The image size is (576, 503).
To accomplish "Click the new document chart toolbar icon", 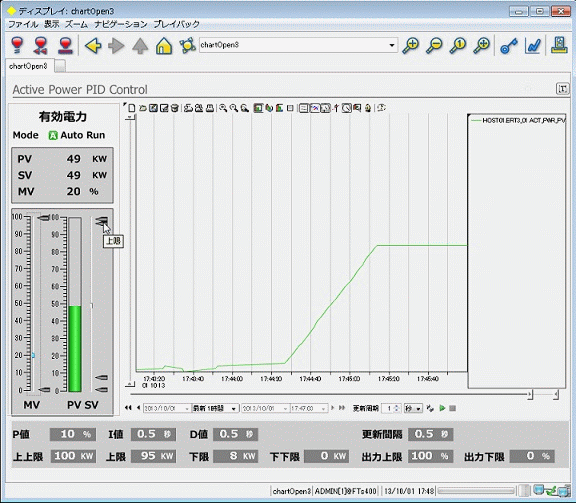I will pos(132,108).
